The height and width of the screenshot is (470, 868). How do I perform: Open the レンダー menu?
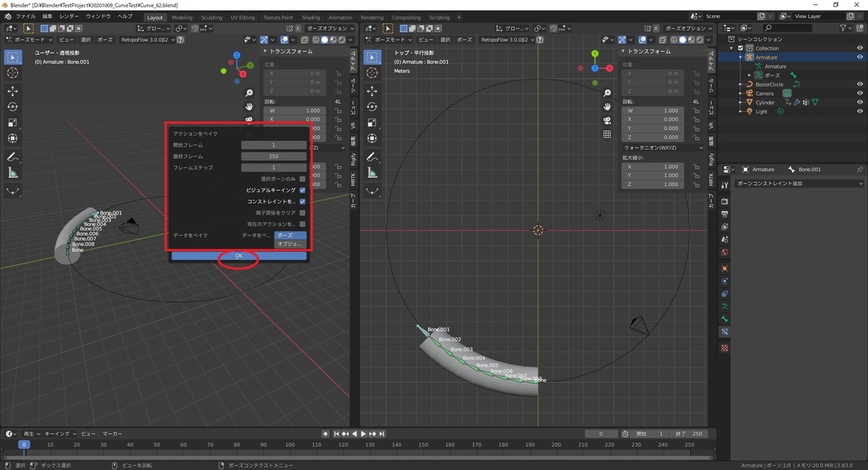(69, 16)
